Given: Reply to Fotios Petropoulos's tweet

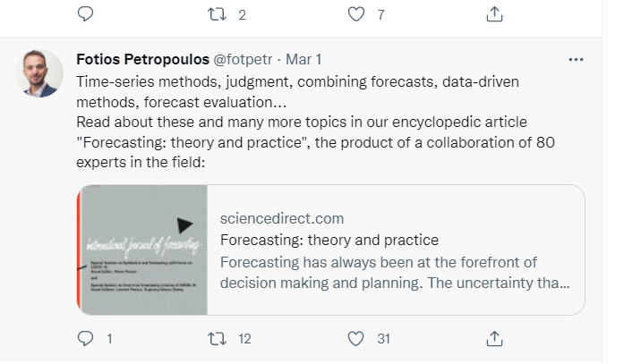Looking at the screenshot, I should coord(86,339).
